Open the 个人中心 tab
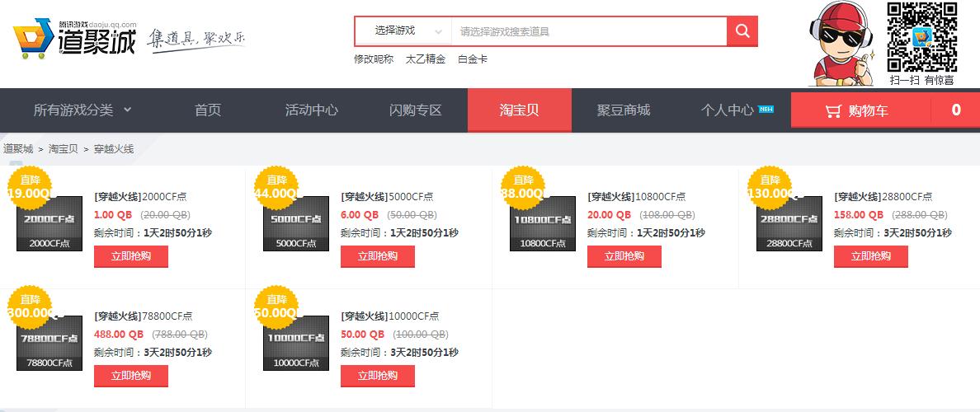Image resolution: width=980 pixels, height=412 pixels. (727, 110)
